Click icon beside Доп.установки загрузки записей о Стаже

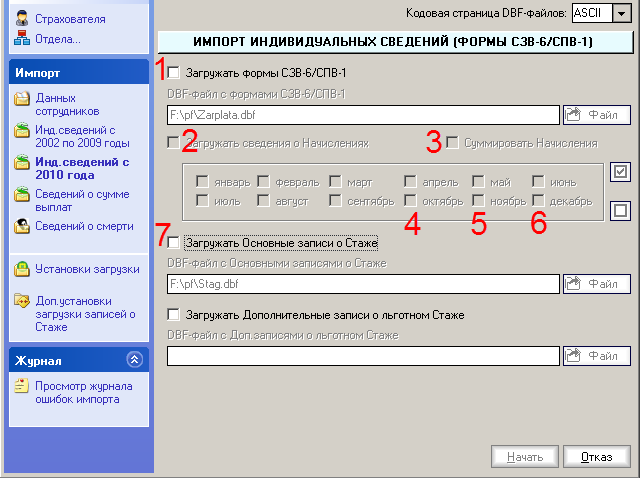click(x=22, y=301)
